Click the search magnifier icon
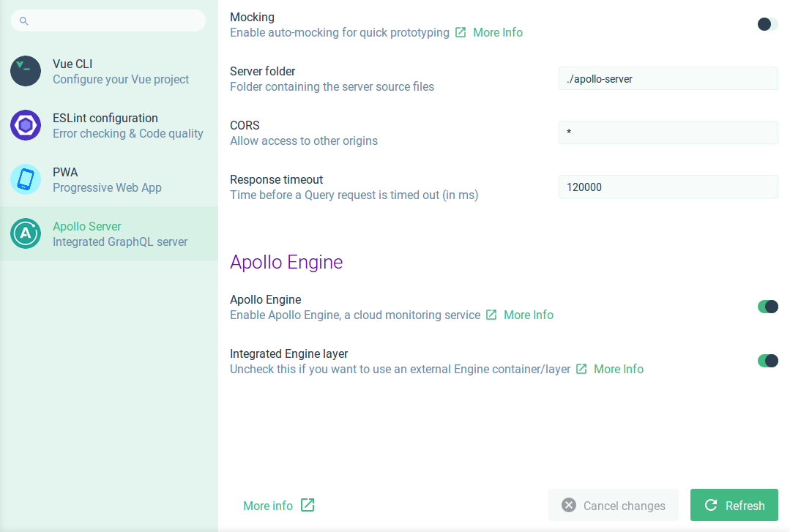Viewport: 790px width, 532px height. coord(23,20)
